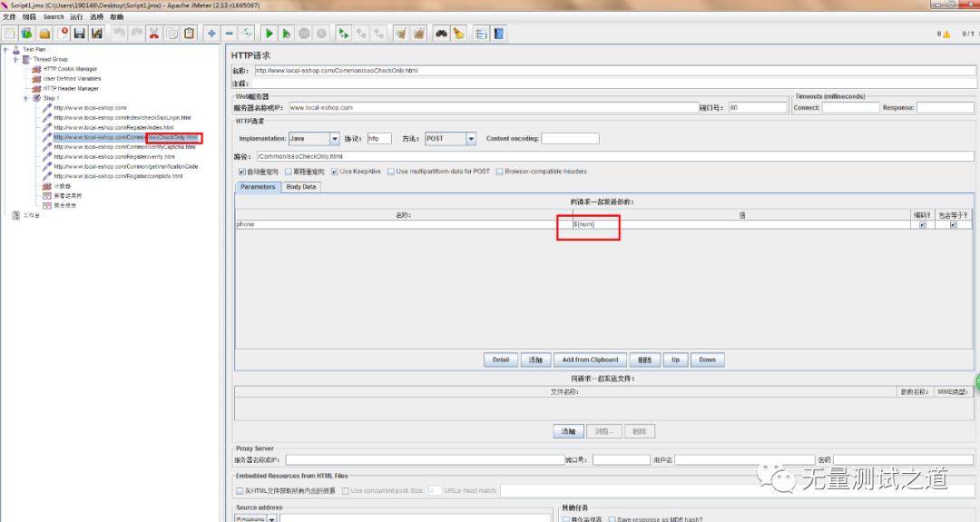980x522 pixels.
Task: Click the Help book icon in toolbar
Action: (499, 34)
